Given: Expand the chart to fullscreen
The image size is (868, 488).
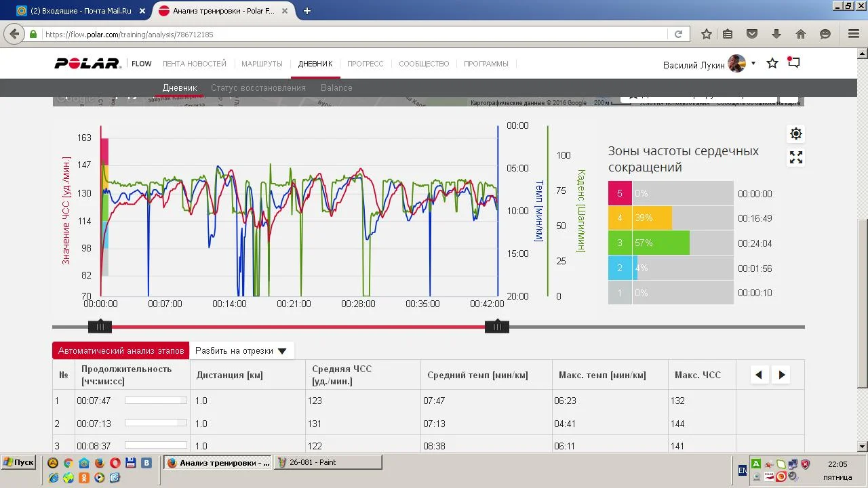Looking at the screenshot, I should tap(796, 158).
